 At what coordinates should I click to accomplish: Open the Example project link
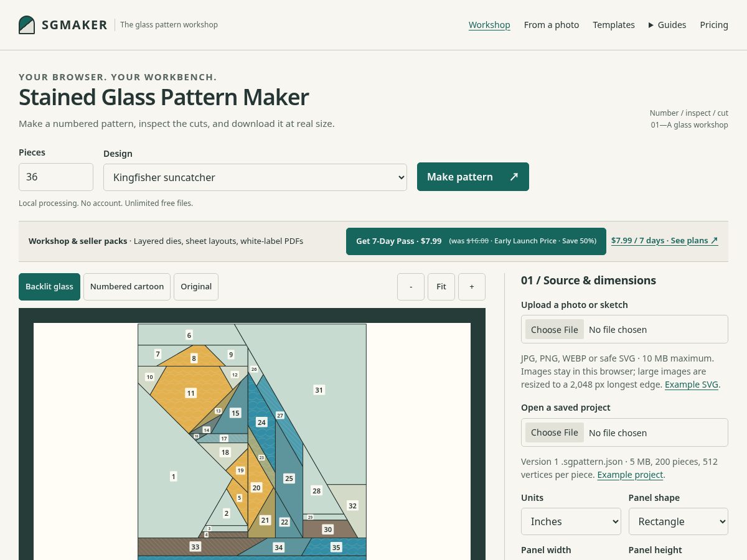[630, 475]
